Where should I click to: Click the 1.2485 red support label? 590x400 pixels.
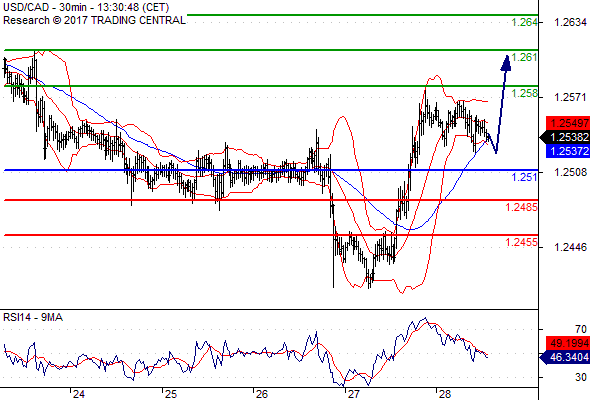[x=522, y=207]
